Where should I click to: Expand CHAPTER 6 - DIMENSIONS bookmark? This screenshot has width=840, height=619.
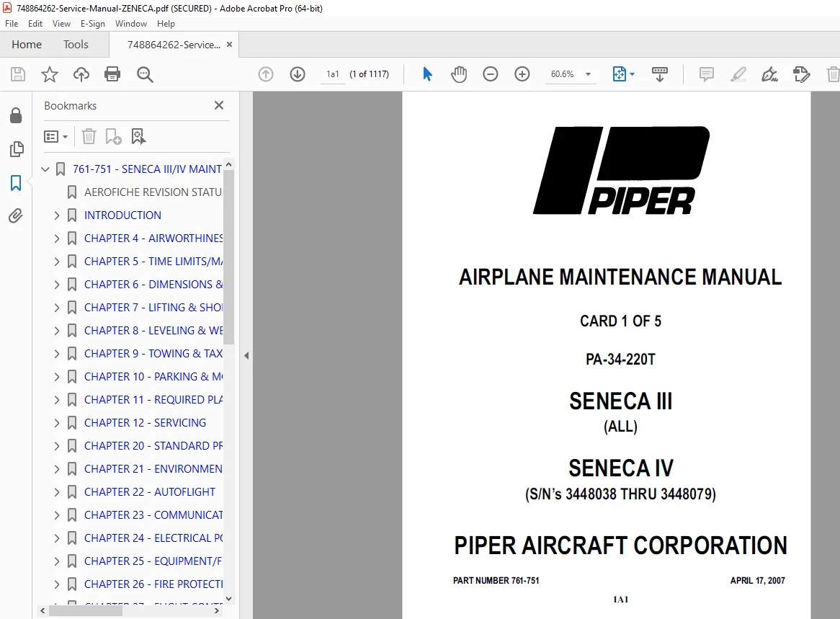pos(57,285)
